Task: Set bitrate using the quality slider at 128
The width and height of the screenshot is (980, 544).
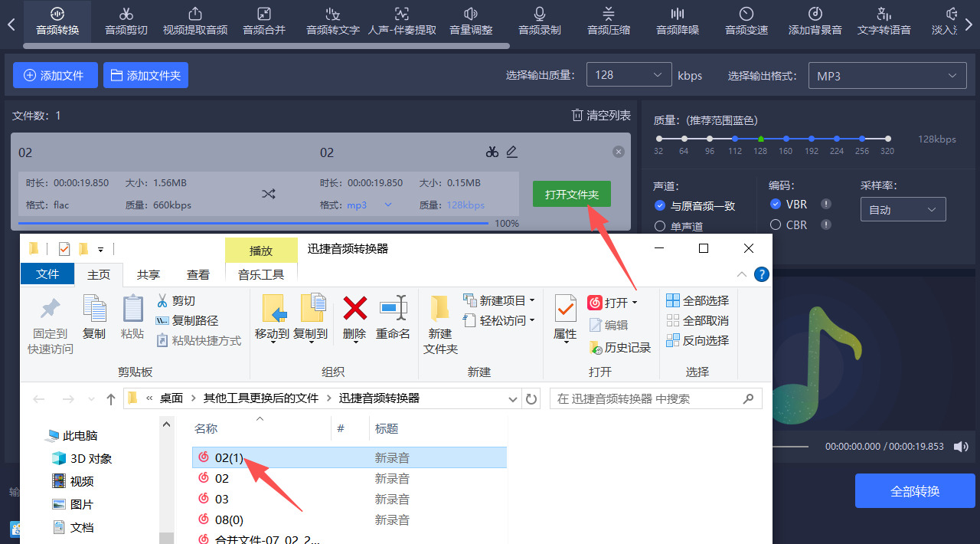Action: [x=760, y=139]
